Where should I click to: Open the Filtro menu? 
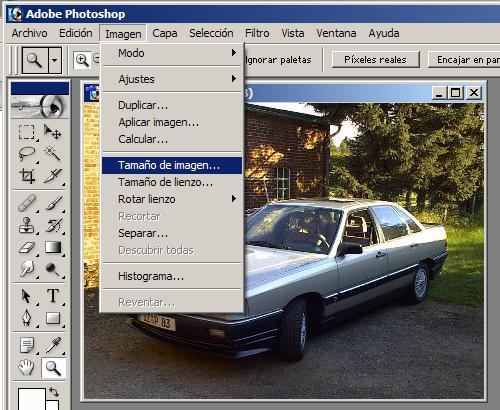click(257, 33)
